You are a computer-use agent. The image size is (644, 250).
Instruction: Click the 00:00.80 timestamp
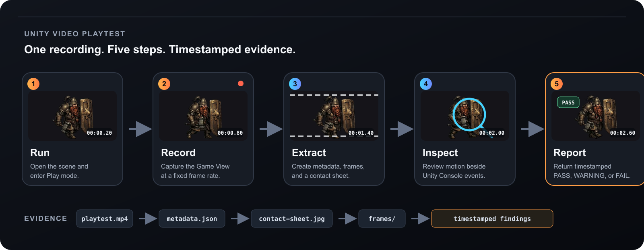(230, 133)
